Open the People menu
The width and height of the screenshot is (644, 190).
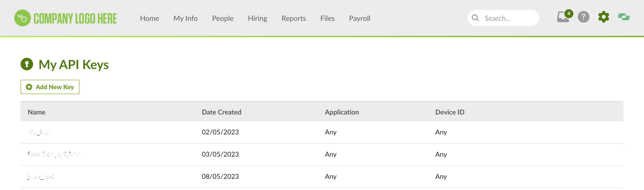pyautogui.click(x=223, y=18)
